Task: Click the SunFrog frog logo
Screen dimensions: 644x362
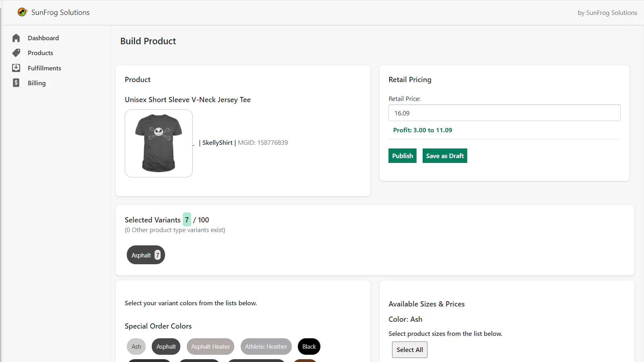Action: 22,12
